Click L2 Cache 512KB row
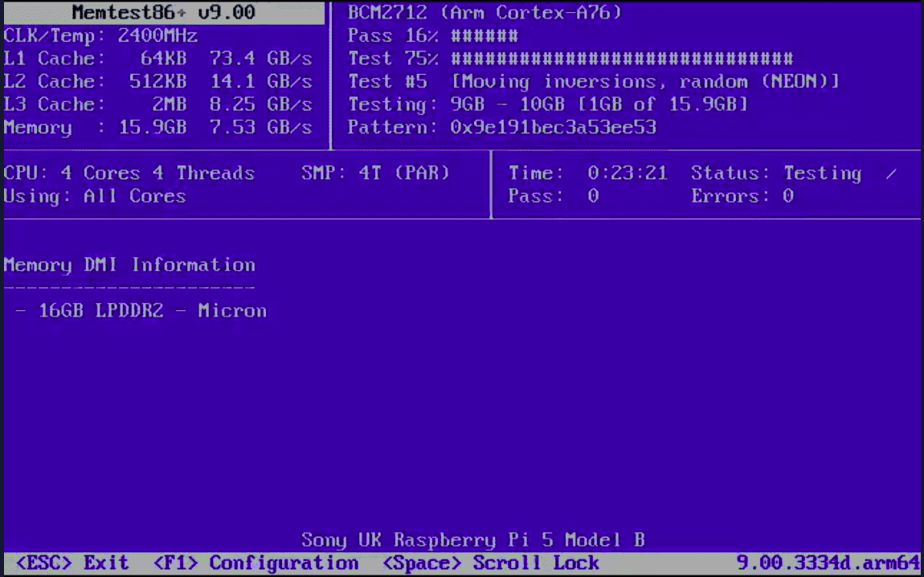This screenshot has width=924, height=577. coord(158,81)
